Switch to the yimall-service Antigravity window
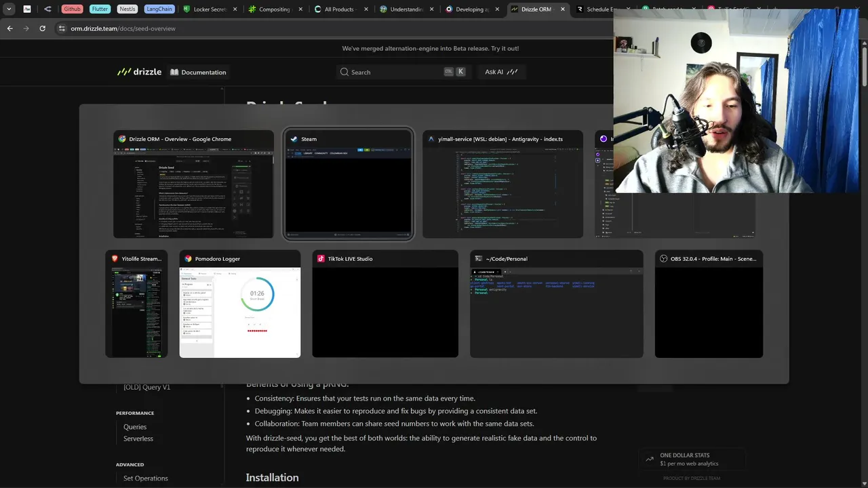 [502, 184]
